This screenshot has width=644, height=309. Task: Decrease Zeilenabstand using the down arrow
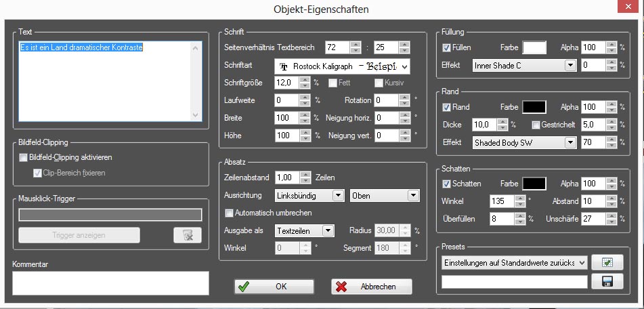coord(305,181)
